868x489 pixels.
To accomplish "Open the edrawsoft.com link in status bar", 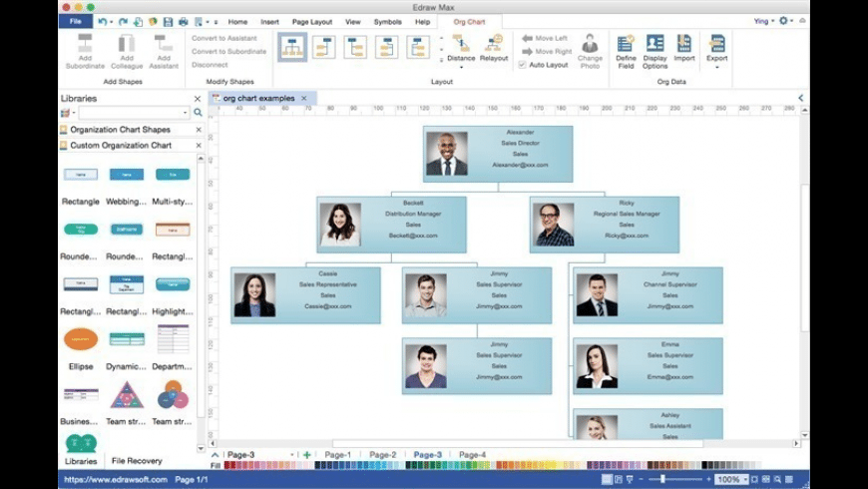I will 116,480.
